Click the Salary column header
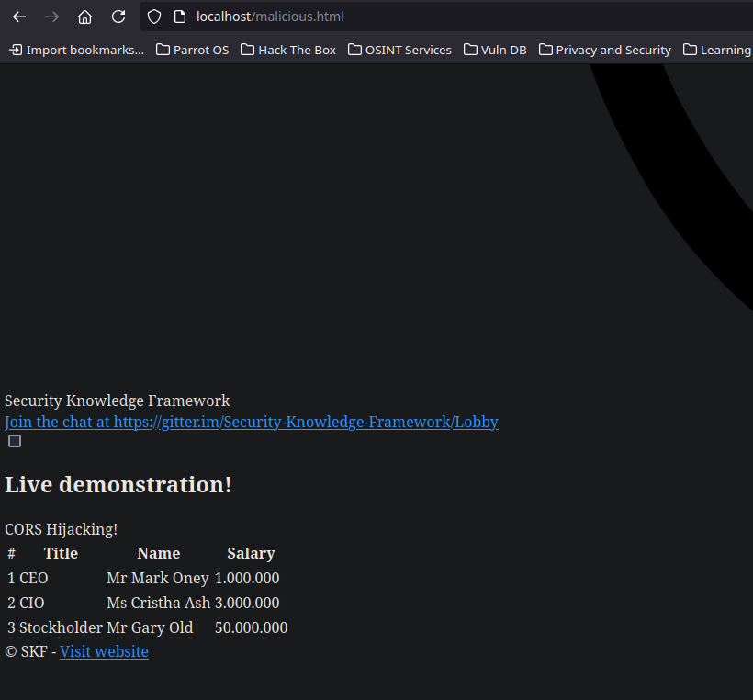The image size is (753, 700). click(251, 553)
